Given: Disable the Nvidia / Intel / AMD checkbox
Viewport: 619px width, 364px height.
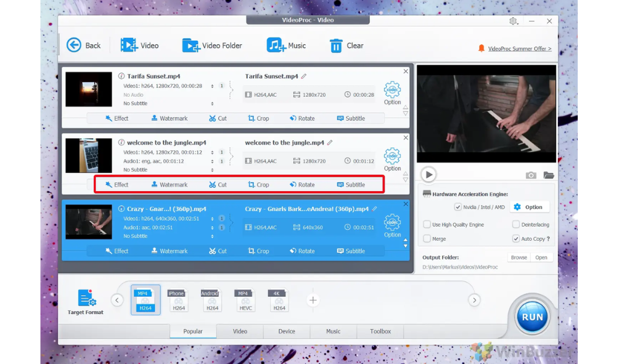Looking at the screenshot, I should [x=457, y=207].
